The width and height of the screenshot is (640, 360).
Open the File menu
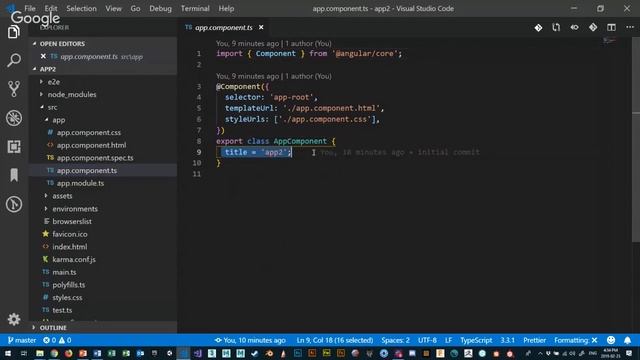tap(30, 8)
